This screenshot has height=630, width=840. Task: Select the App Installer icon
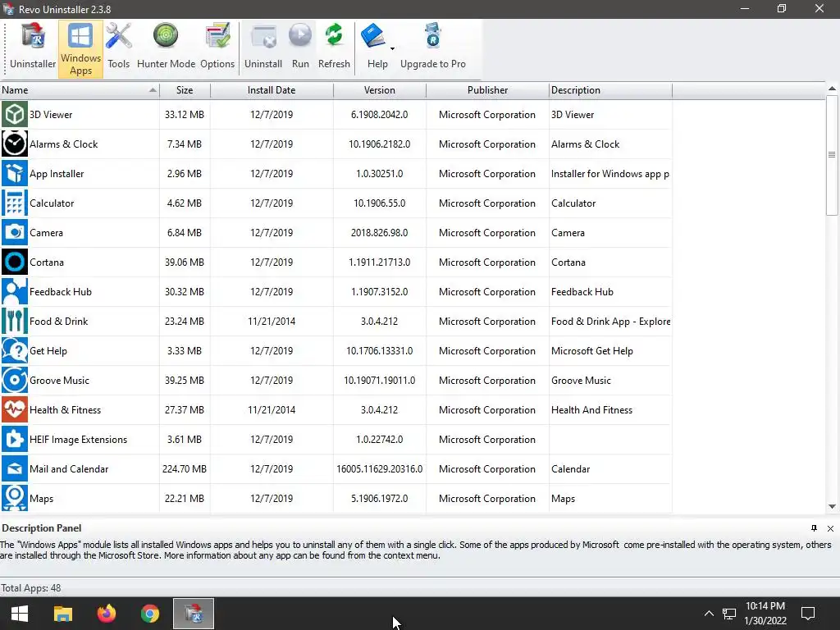15,173
